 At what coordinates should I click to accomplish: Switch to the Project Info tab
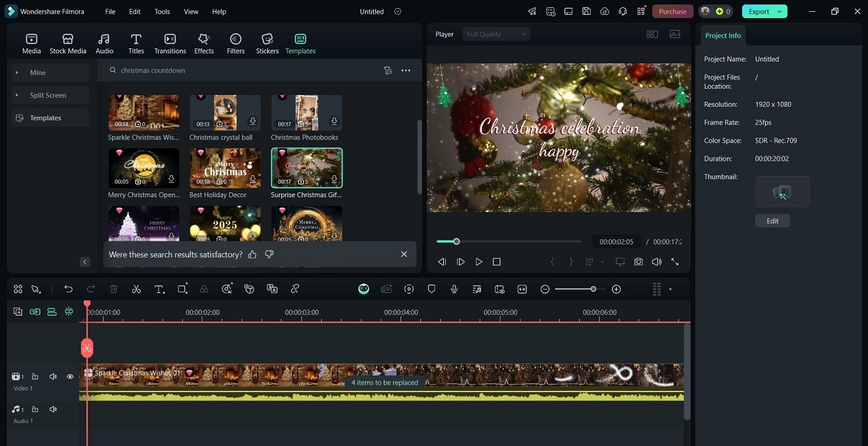pos(723,35)
